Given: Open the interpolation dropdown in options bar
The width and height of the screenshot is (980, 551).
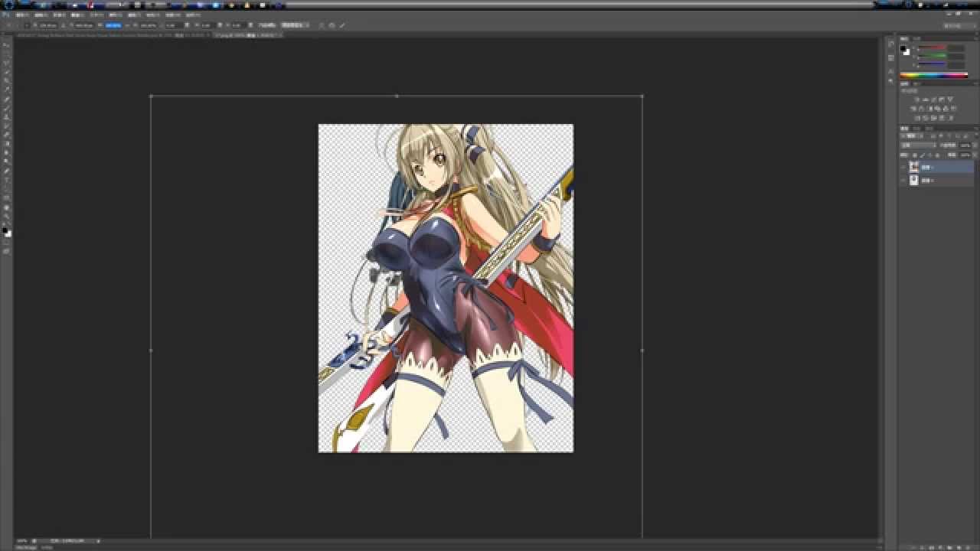Looking at the screenshot, I should coord(295,24).
